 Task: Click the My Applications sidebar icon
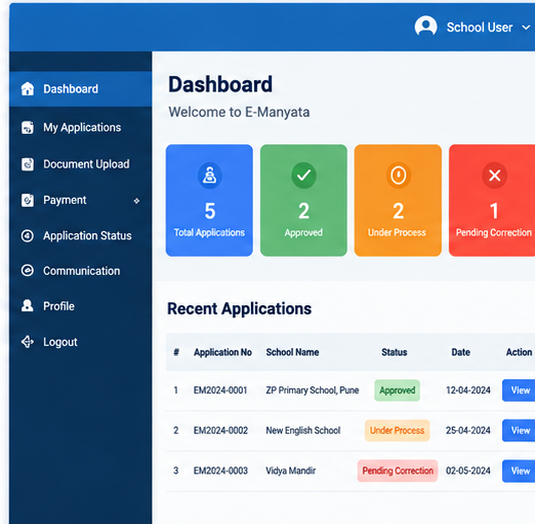click(27, 128)
